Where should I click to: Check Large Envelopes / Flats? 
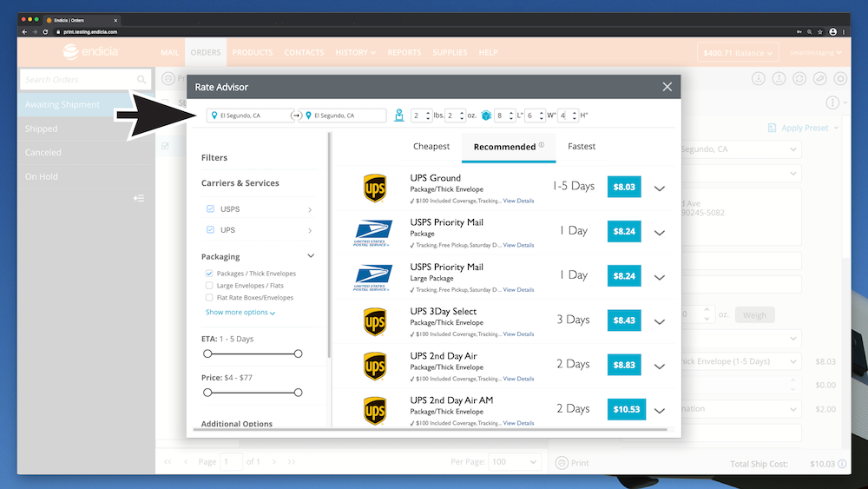coord(209,285)
